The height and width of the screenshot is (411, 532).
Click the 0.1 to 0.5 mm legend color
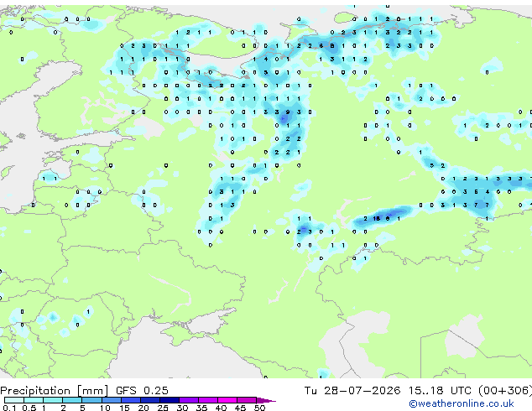click(x=14, y=400)
